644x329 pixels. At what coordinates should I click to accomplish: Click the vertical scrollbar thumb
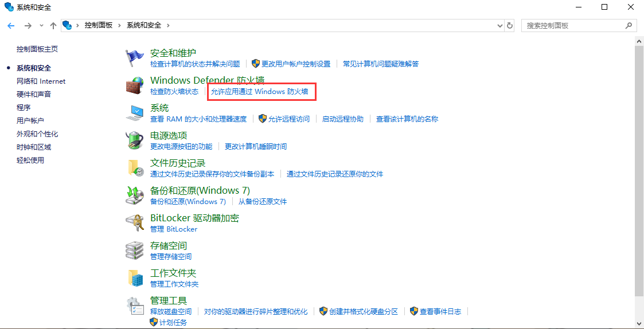[x=639, y=170]
